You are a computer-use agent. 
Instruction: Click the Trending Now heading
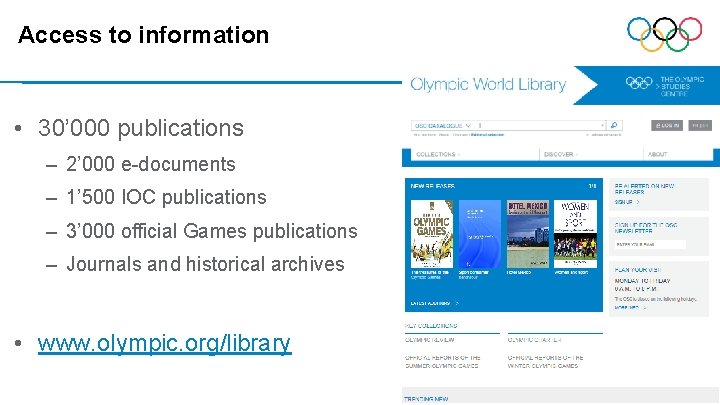point(426,399)
